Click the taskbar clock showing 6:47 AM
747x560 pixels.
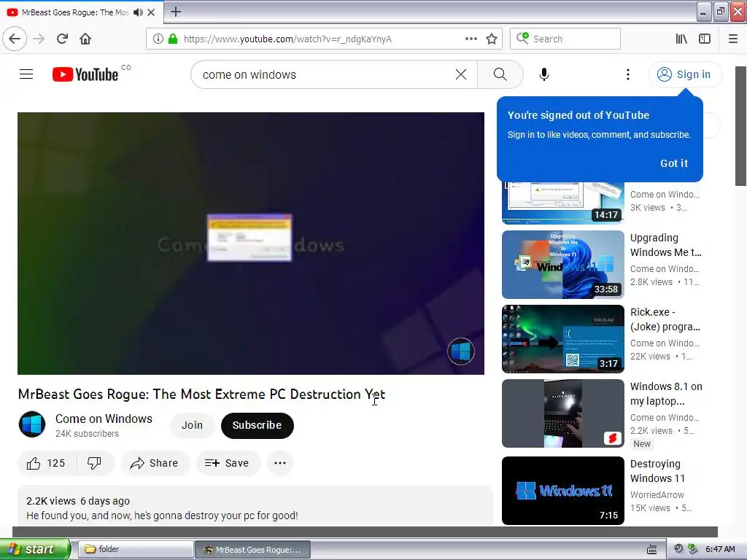pos(720,549)
